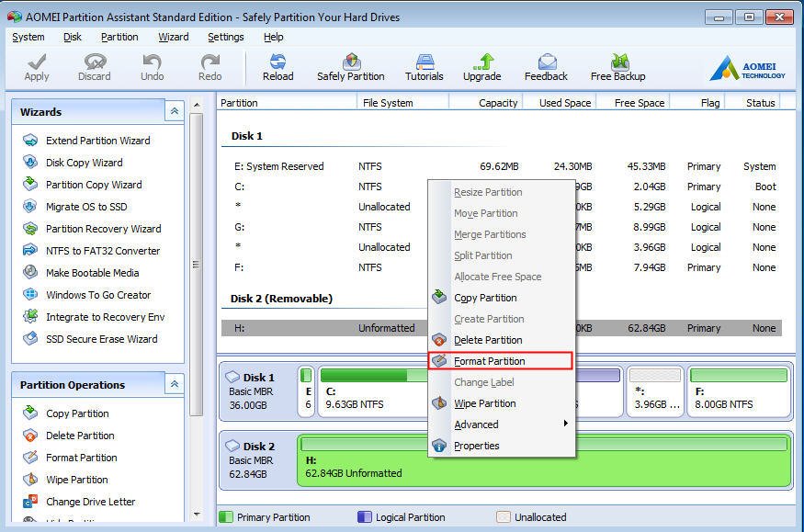Open the Safely Partition tool
The image size is (804, 532).
pos(351,67)
